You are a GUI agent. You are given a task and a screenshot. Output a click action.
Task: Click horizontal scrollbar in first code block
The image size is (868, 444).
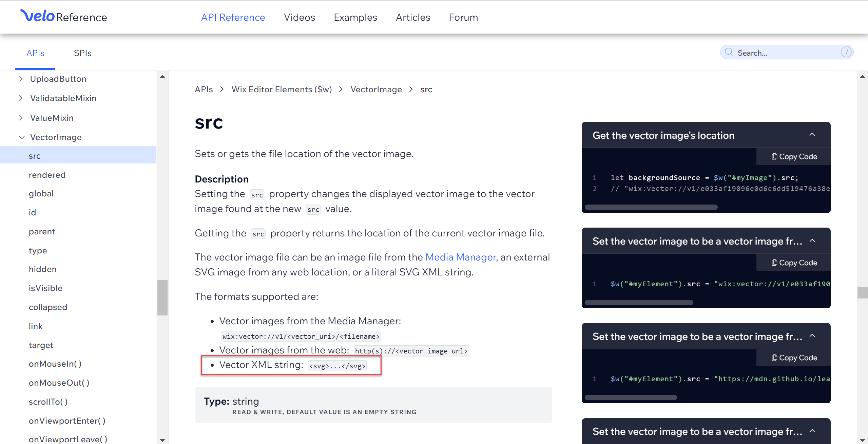(x=651, y=207)
